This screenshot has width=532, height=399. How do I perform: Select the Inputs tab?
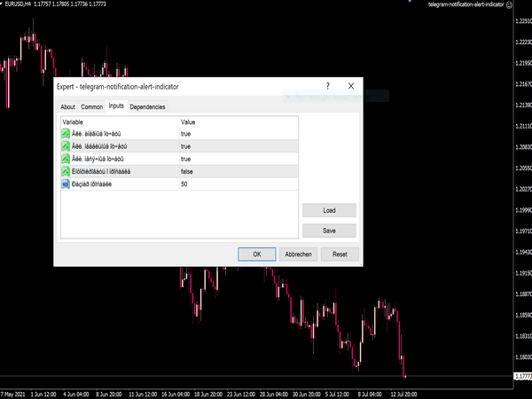click(116, 106)
